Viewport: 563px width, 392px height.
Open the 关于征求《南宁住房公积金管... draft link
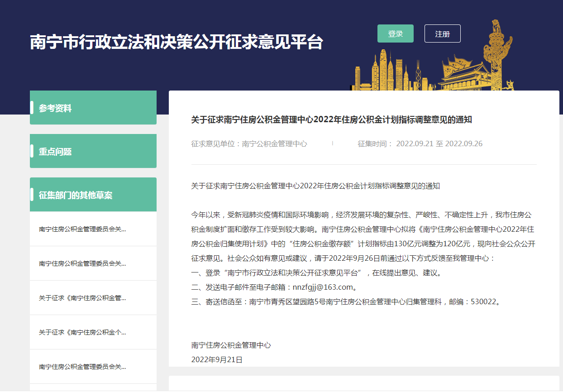click(83, 298)
